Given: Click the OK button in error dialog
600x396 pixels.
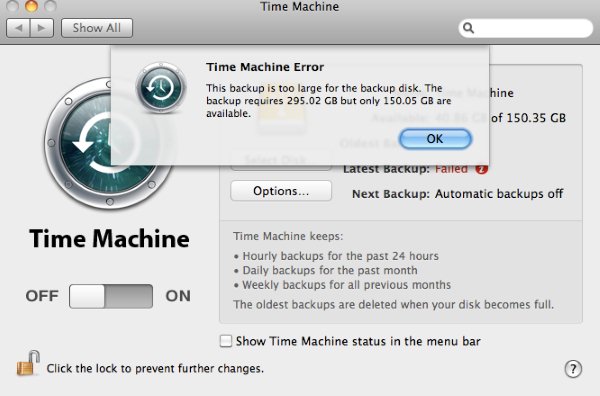Looking at the screenshot, I should (x=435, y=139).
